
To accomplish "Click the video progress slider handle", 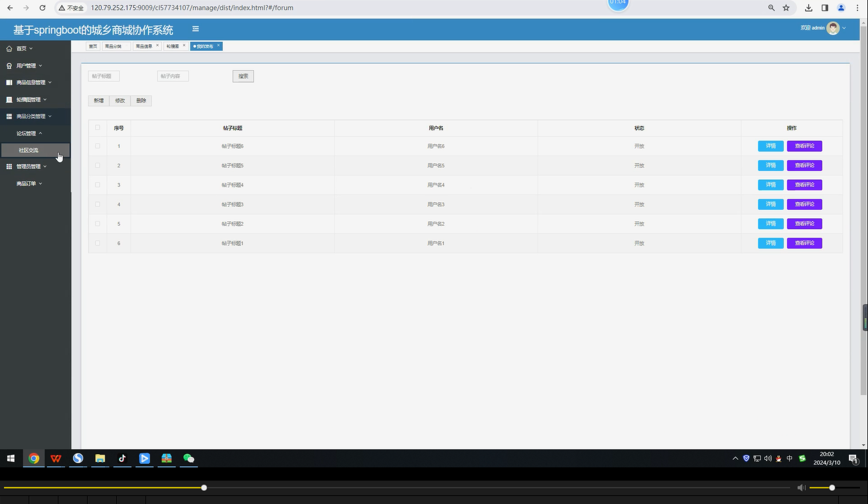I will point(204,488).
